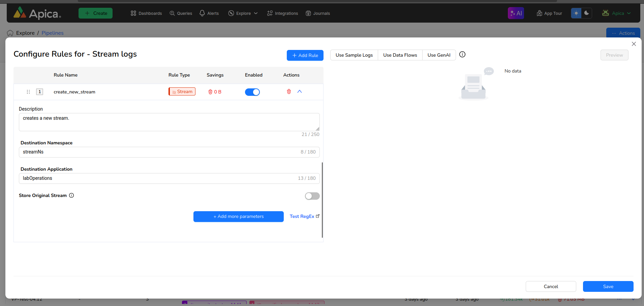
Task: Click info icon next to Store Original Stream
Action: pos(71,195)
